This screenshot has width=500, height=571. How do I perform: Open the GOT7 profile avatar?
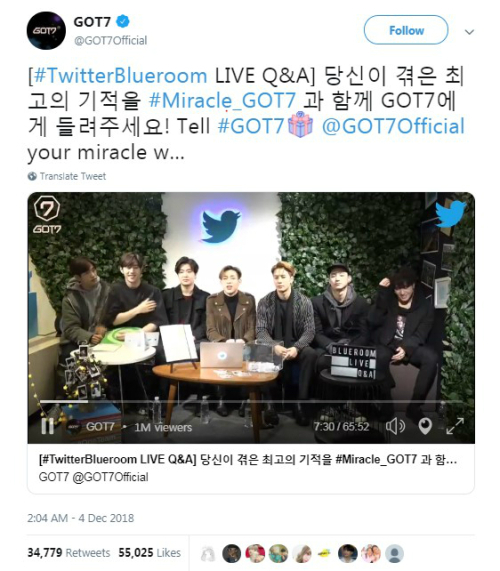[46, 31]
